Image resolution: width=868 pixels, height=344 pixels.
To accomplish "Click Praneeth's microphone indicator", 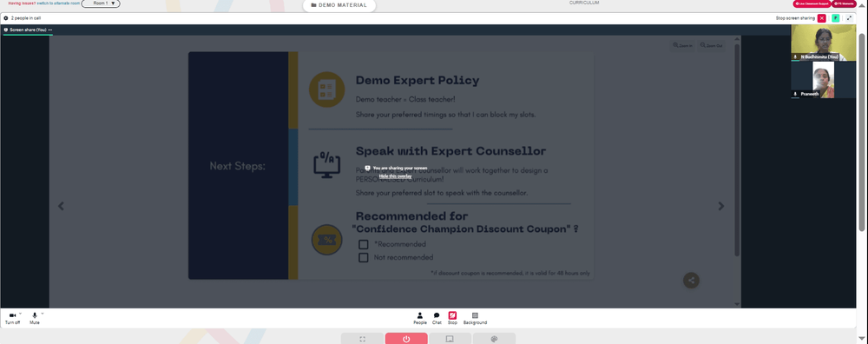I will (795, 94).
